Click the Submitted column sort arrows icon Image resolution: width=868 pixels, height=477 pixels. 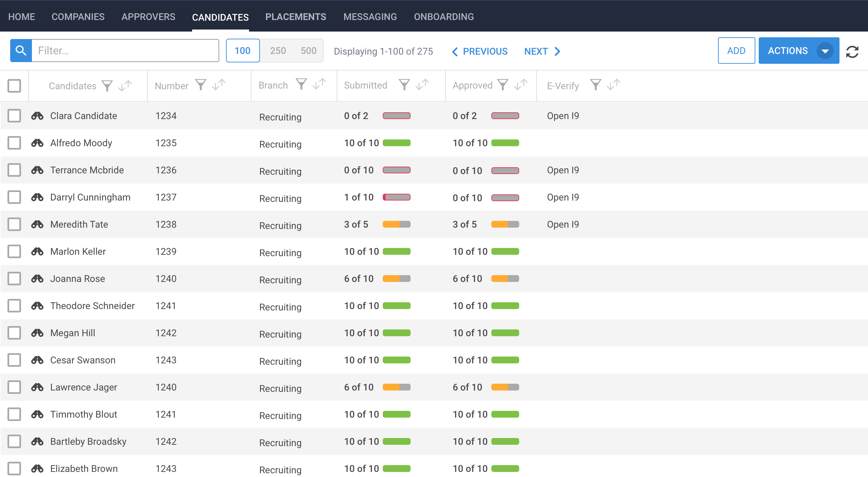pyautogui.click(x=422, y=85)
